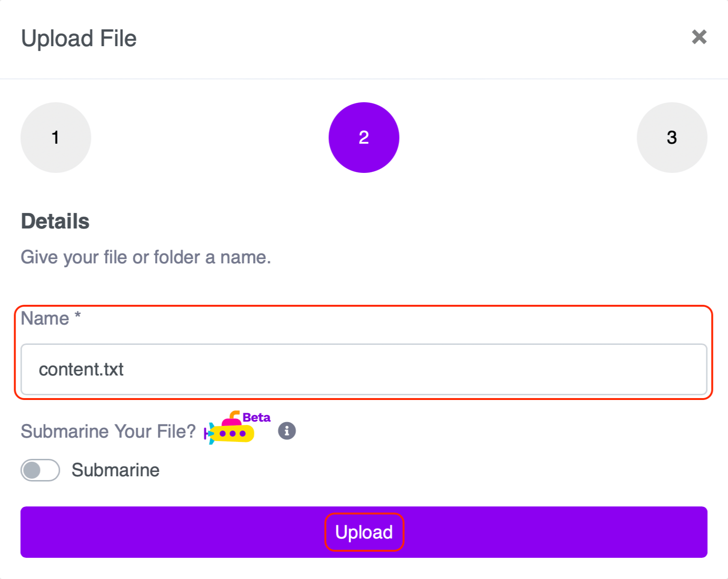Select step 1 in the upload wizard
This screenshot has width=728, height=579.
coord(56,137)
